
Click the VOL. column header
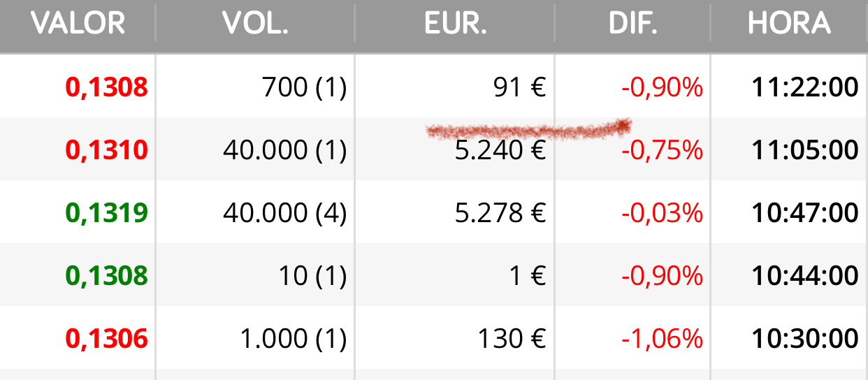[x=256, y=24]
